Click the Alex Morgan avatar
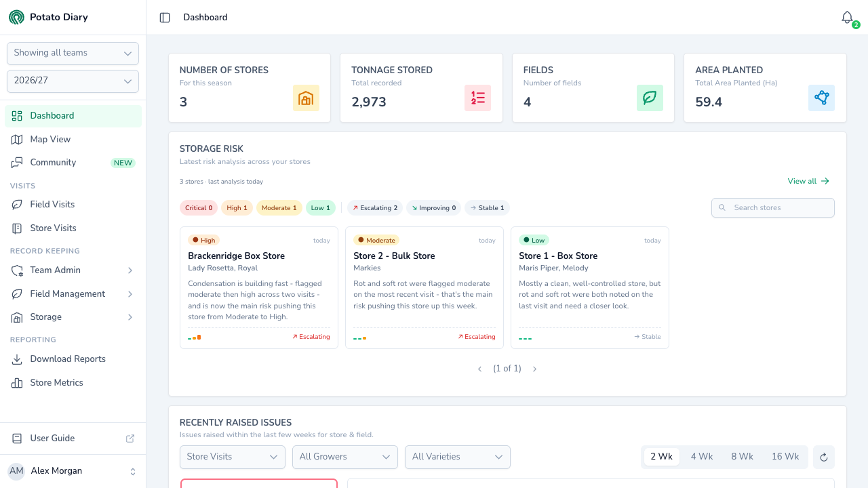 click(x=16, y=471)
